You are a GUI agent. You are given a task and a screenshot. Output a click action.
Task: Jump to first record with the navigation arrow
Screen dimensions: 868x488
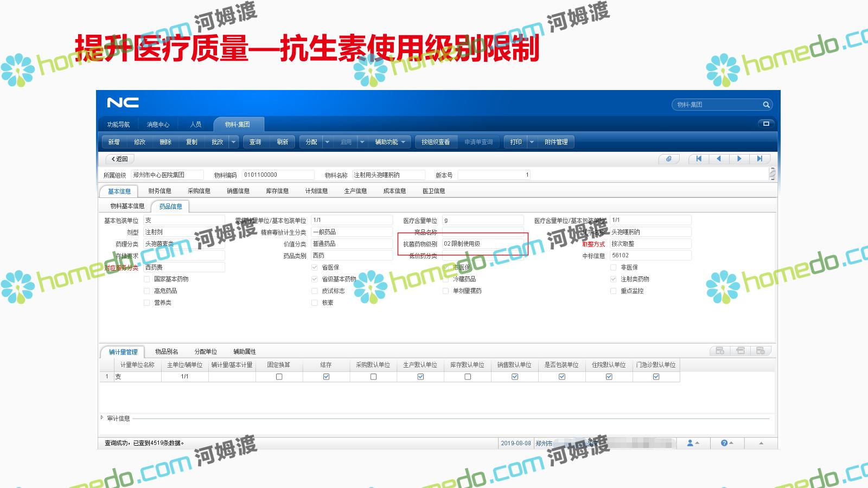tap(699, 159)
